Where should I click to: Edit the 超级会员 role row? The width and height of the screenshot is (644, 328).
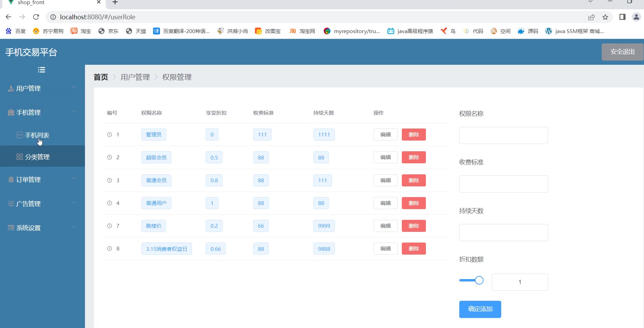click(x=386, y=157)
